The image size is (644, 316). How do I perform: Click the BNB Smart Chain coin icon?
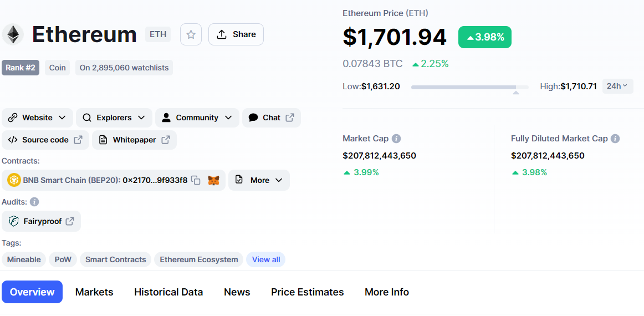14,180
